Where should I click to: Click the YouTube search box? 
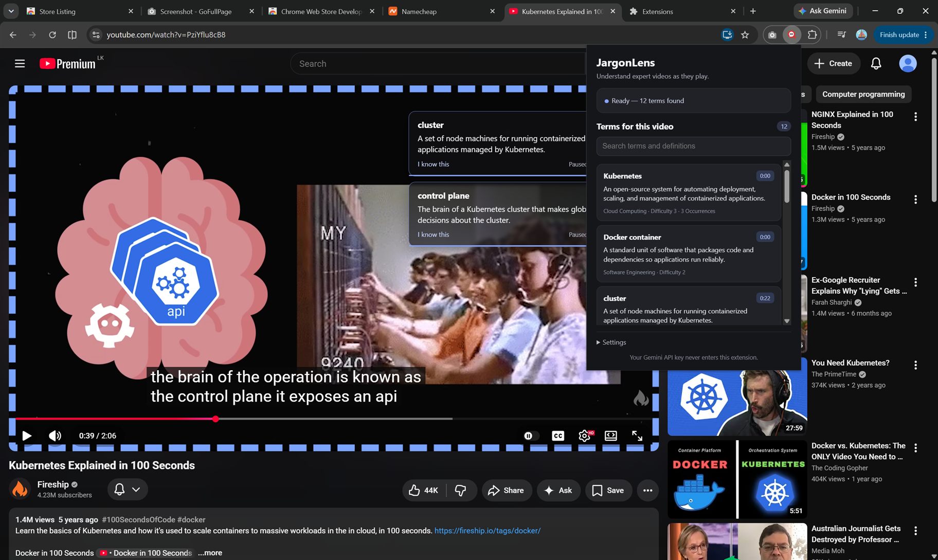[437, 64]
